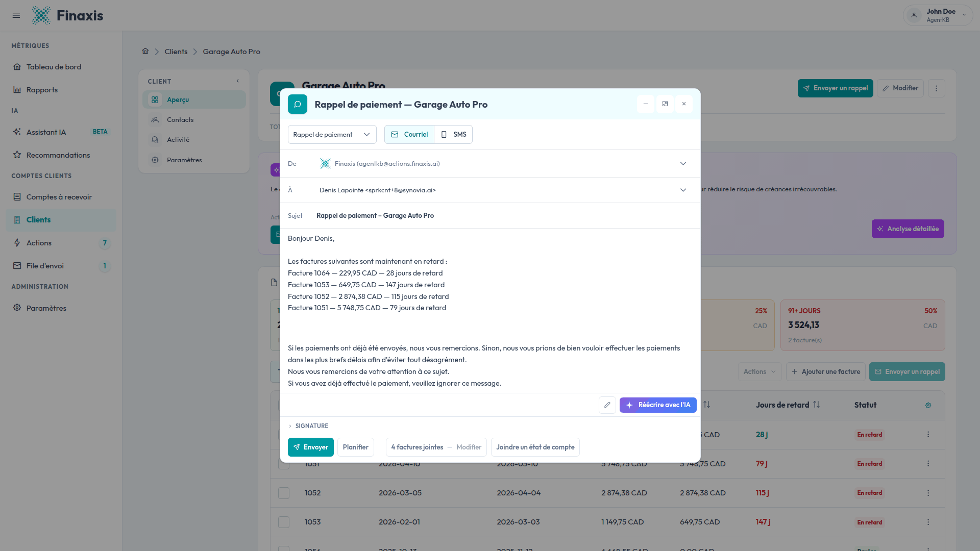Go to Clients breadcrumb link

(x=176, y=52)
